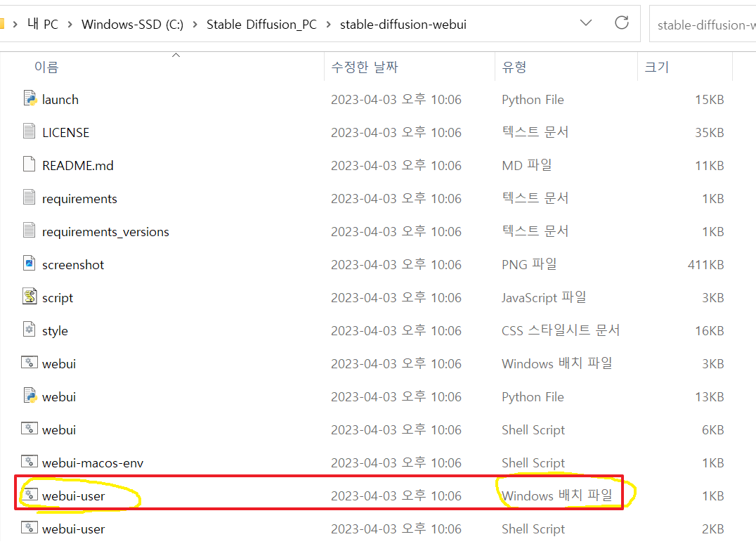Go to the Stable Diffusion_PC folder breadcrumb
Viewport: 756px width, 551px height.
(x=261, y=24)
